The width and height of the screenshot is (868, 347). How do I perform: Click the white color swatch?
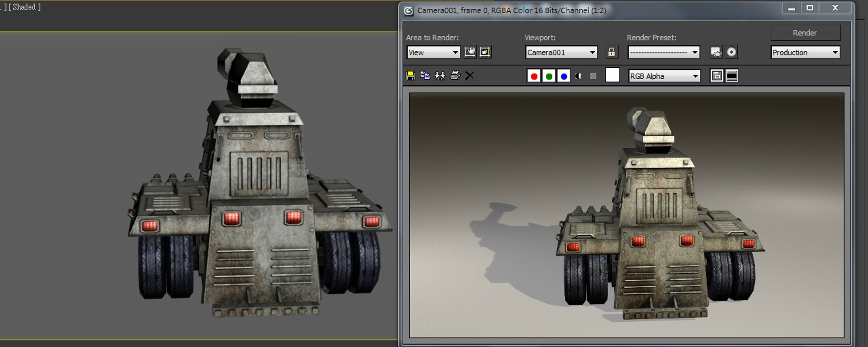[x=612, y=75]
